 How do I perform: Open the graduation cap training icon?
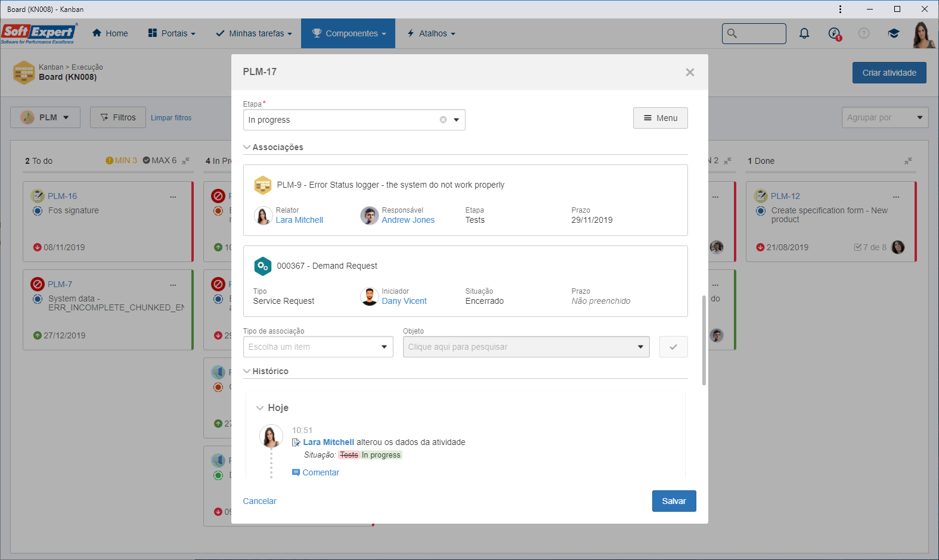point(893,33)
